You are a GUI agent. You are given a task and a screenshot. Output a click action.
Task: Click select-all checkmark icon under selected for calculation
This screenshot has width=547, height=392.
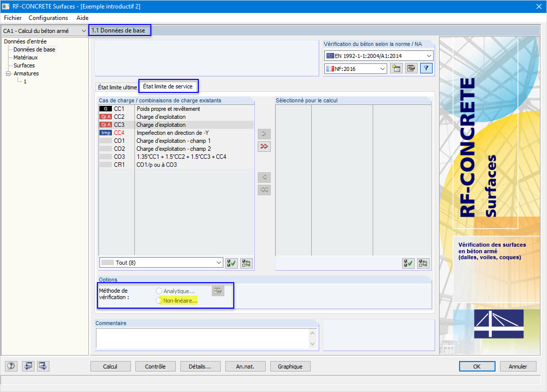coord(408,263)
